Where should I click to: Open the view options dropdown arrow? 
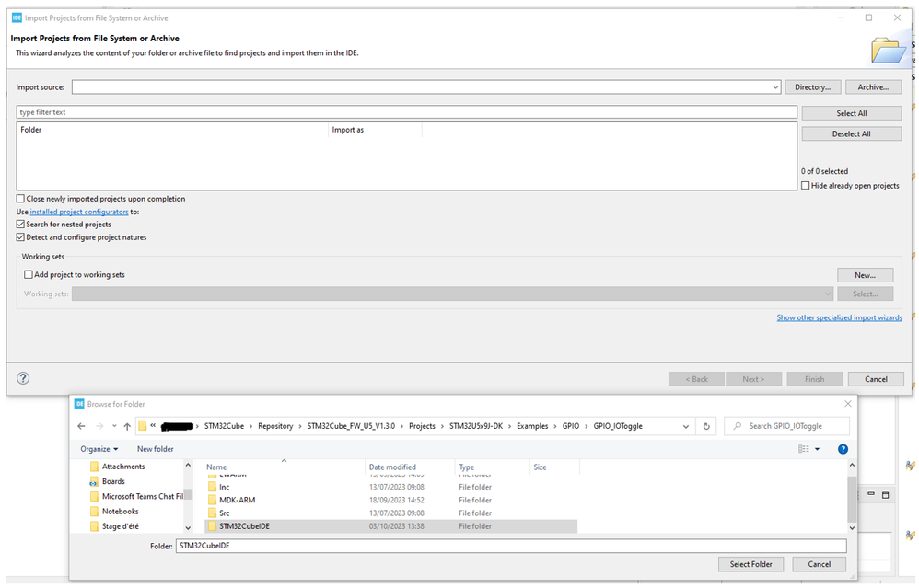(x=818, y=449)
